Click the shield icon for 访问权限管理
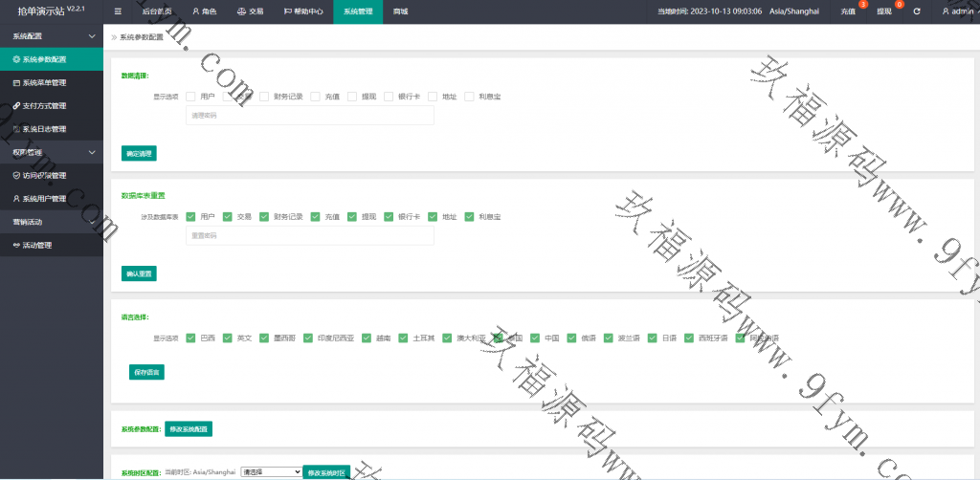Image resolution: width=980 pixels, height=480 pixels. click(16, 176)
